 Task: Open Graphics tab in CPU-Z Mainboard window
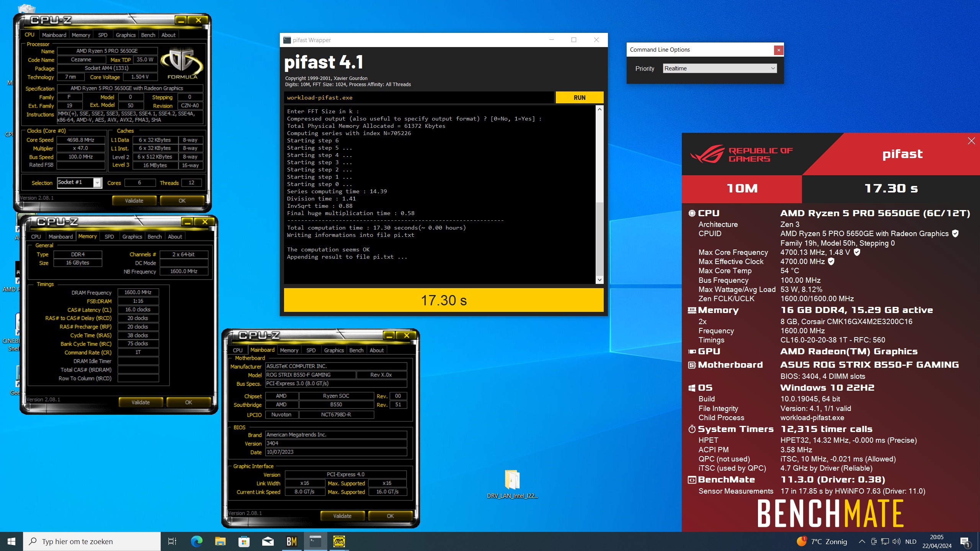pos(334,350)
